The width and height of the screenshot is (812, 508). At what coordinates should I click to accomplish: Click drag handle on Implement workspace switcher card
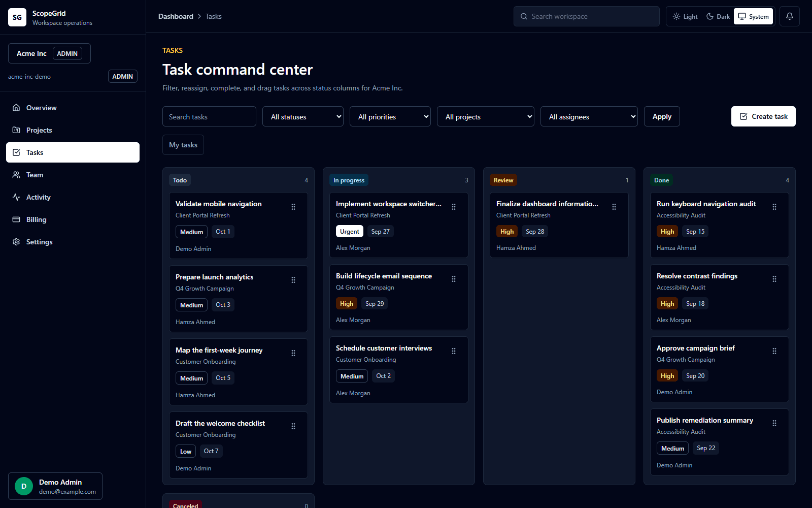pos(454,207)
